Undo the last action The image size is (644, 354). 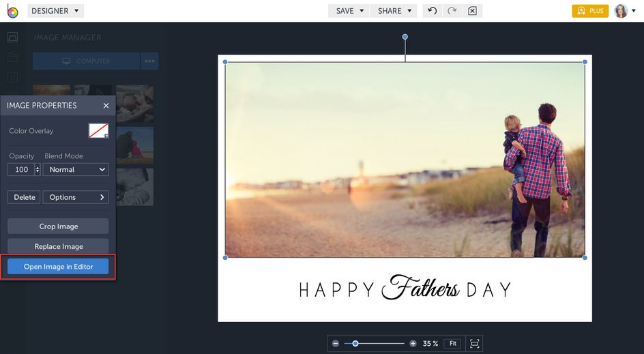click(x=432, y=11)
